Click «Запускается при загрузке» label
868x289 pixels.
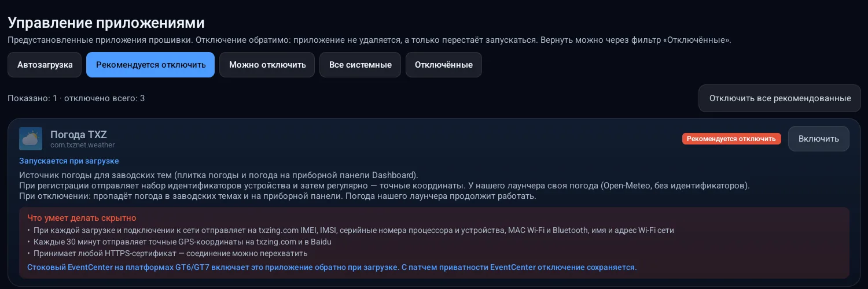coord(69,161)
